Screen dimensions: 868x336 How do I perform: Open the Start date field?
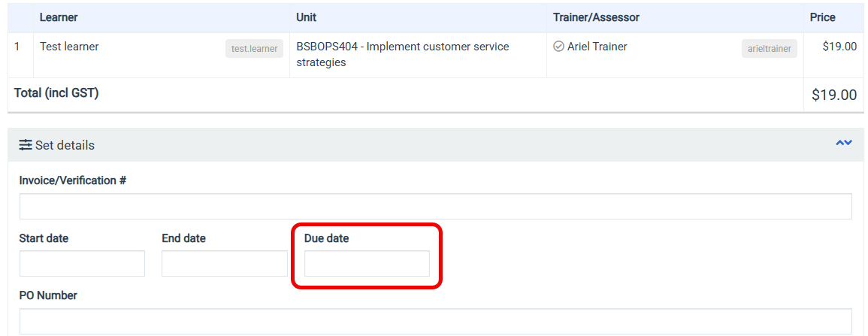(x=82, y=264)
